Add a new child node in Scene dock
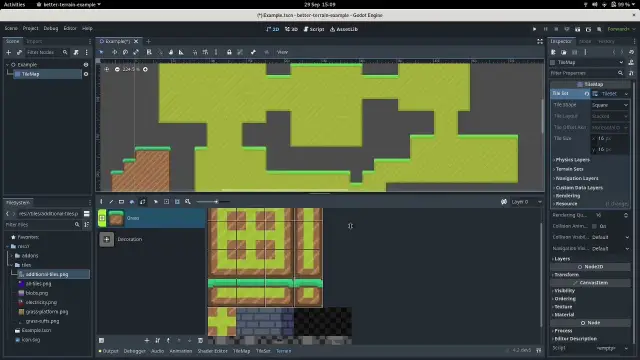The width and height of the screenshot is (640, 360). [8, 52]
